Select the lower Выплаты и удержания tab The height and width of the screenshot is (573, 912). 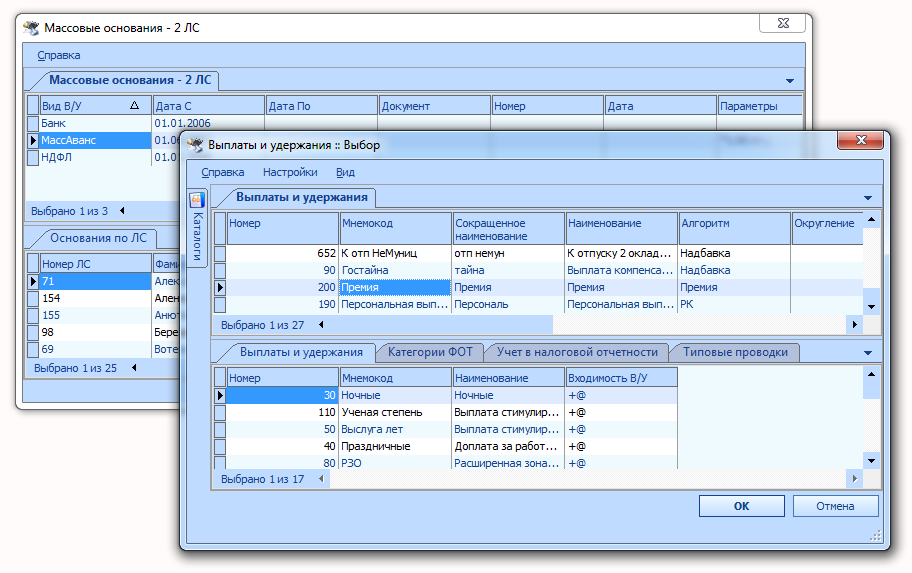coord(301,352)
